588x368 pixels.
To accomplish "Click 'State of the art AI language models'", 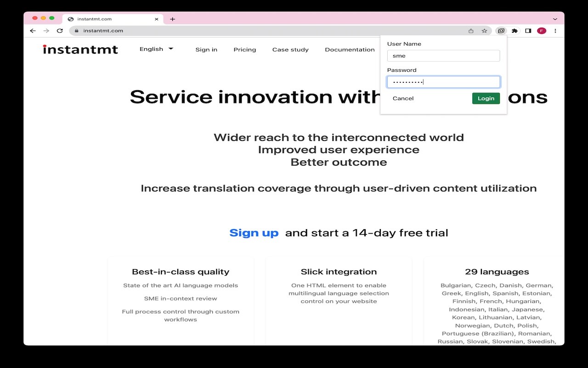I will coord(181,285).
